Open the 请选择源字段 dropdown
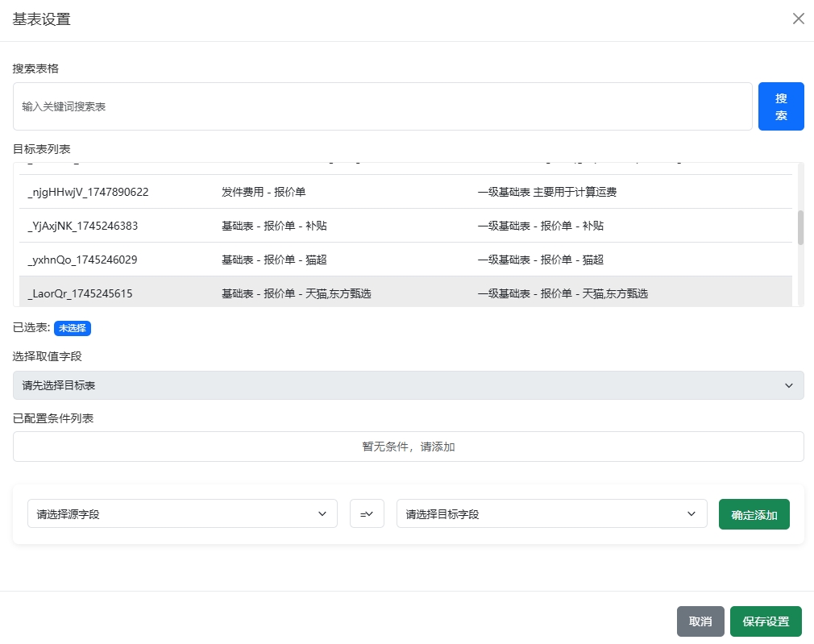 point(181,513)
